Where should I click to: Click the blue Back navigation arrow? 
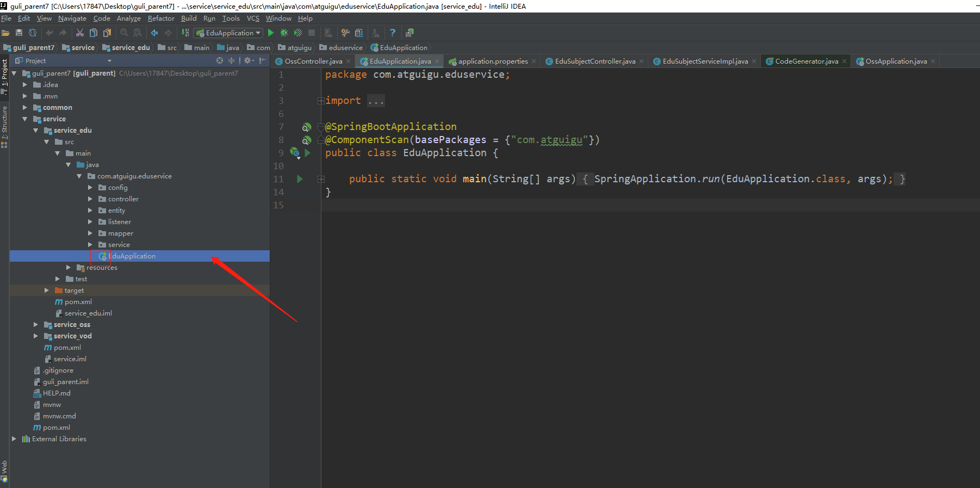154,33
